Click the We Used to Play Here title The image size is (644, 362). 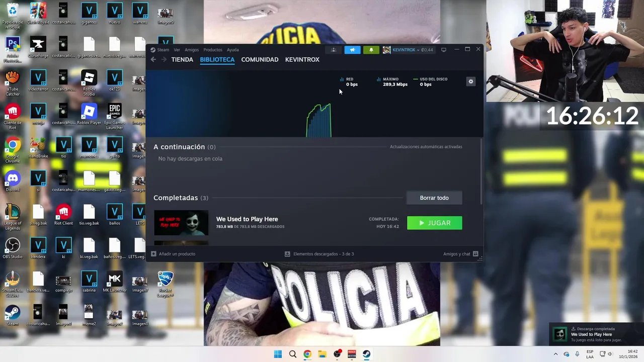247,219
